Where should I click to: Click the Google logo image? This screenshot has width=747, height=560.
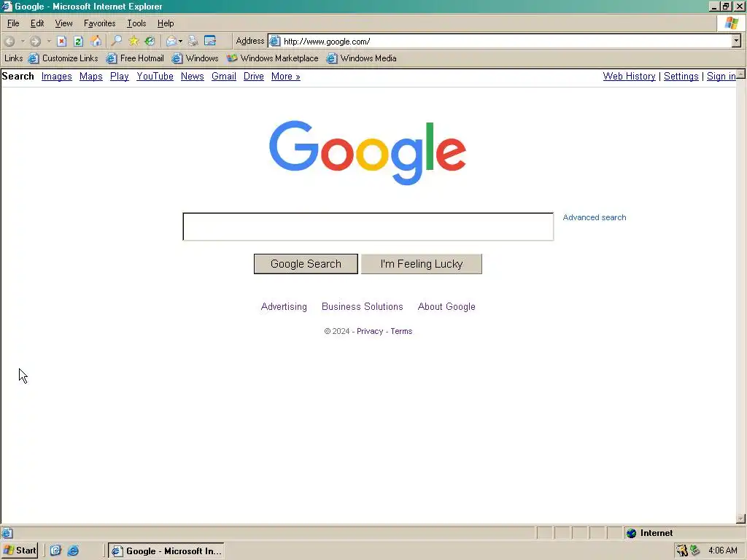coord(368,152)
